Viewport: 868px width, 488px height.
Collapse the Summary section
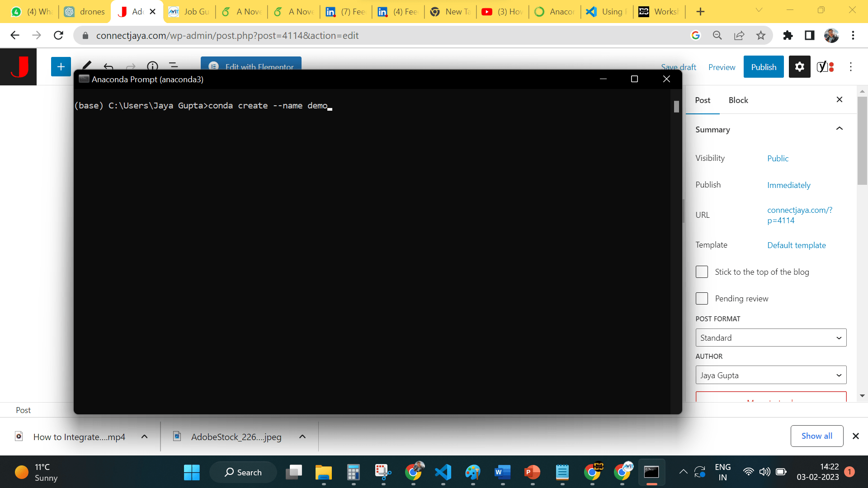[840, 129]
